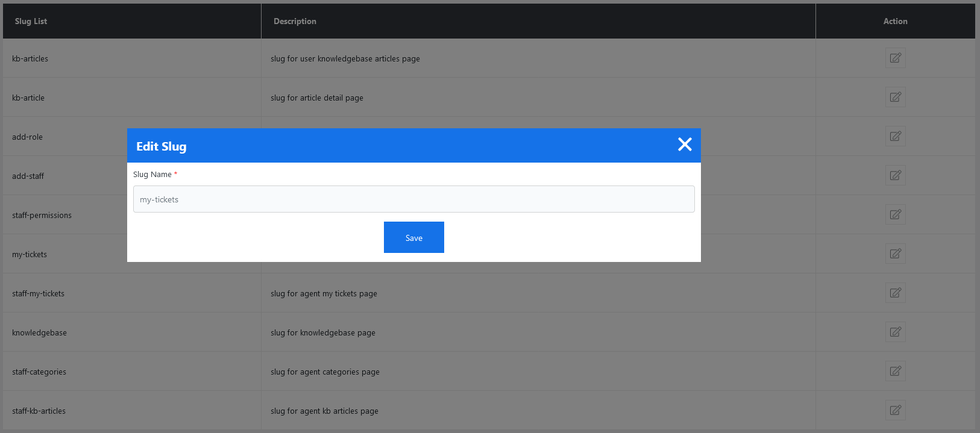Screen dimensions: 980x433
Task: Click the Action column header
Action: pyautogui.click(x=895, y=21)
